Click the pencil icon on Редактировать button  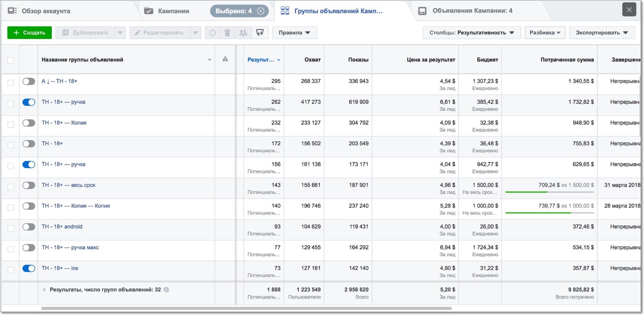click(137, 33)
